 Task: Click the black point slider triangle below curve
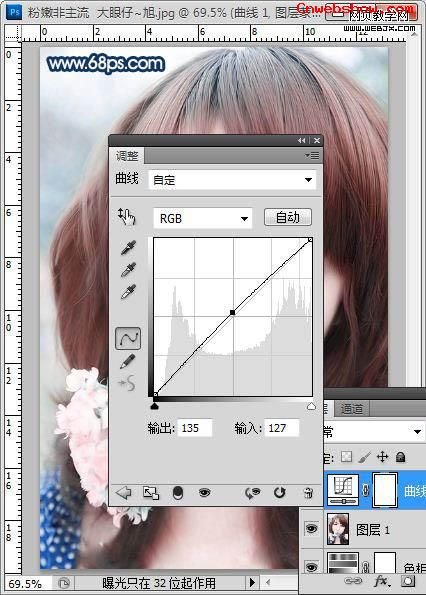pyautogui.click(x=154, y=406)
